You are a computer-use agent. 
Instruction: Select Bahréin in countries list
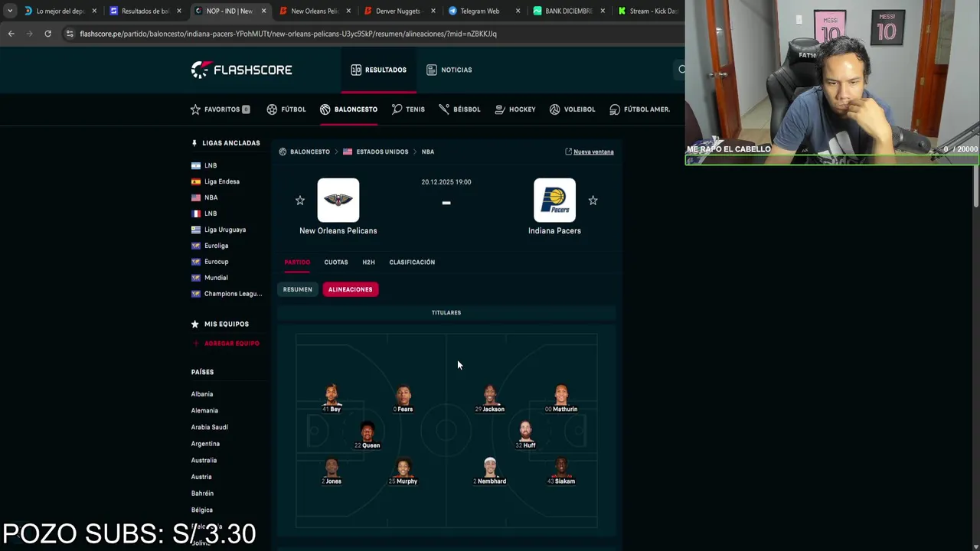coord(202,494)
